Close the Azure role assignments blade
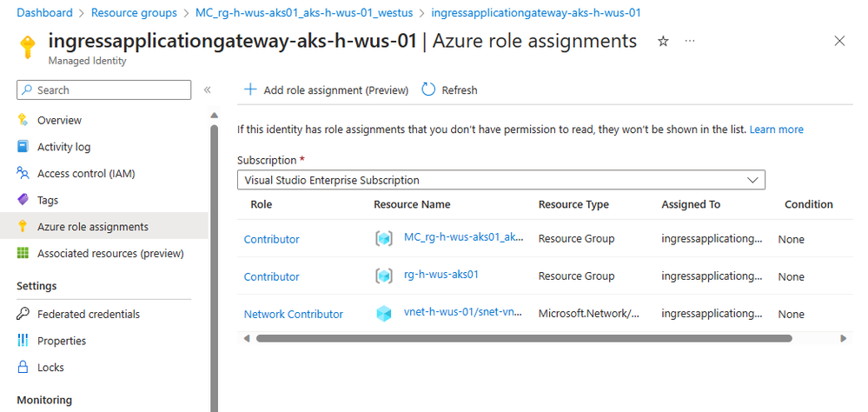The image size is (868, 412). [839, 41]
